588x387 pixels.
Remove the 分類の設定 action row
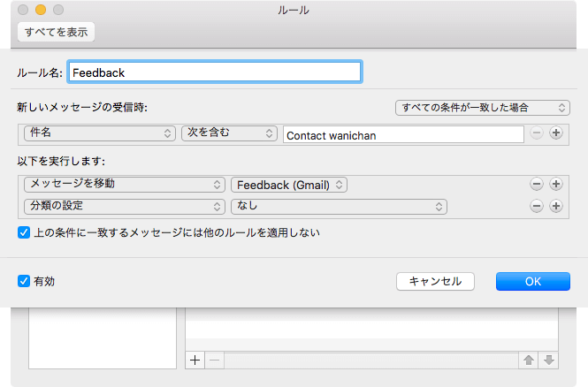pyautogui.click(x=536, y=206)
